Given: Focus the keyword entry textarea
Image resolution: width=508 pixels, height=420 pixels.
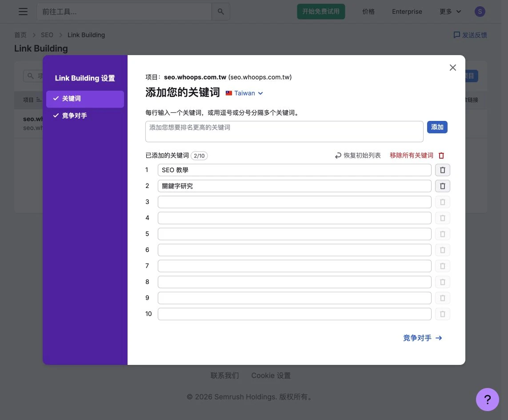Looking at the screenshot, I should tap(284, 132).
